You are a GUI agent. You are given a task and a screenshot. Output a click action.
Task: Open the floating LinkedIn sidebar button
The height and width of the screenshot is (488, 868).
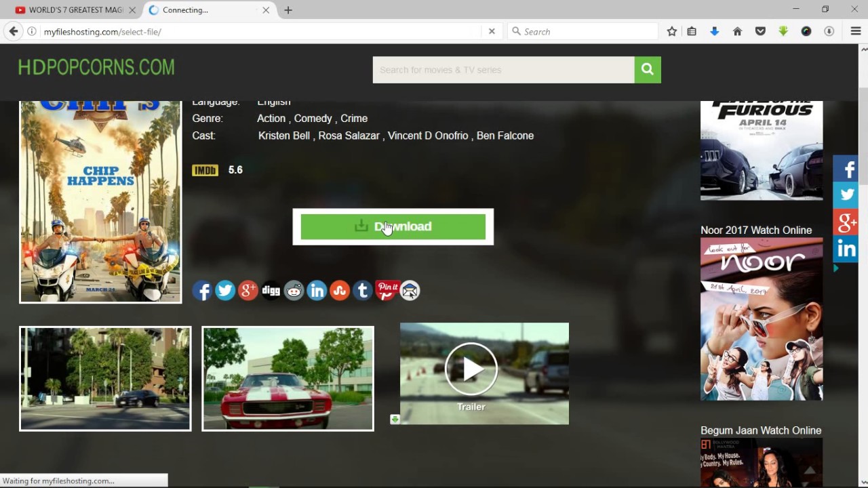pyautogui.click(x=846, y=248)
